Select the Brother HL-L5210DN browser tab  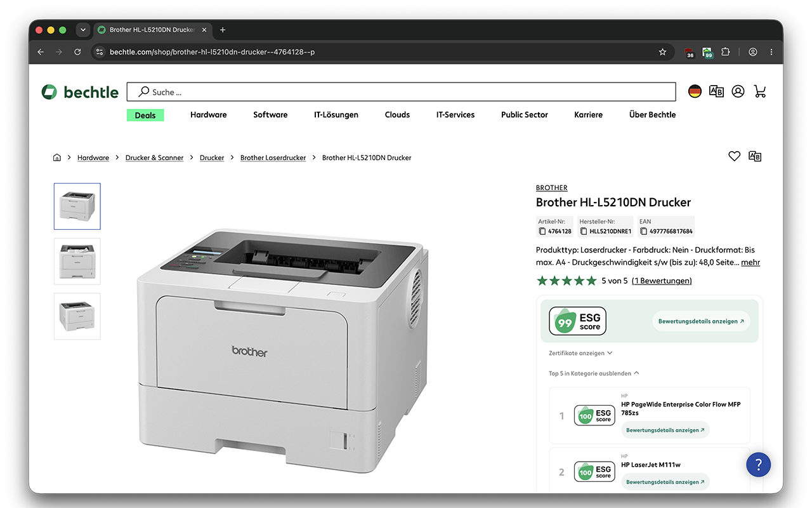[x=152, y=30]
